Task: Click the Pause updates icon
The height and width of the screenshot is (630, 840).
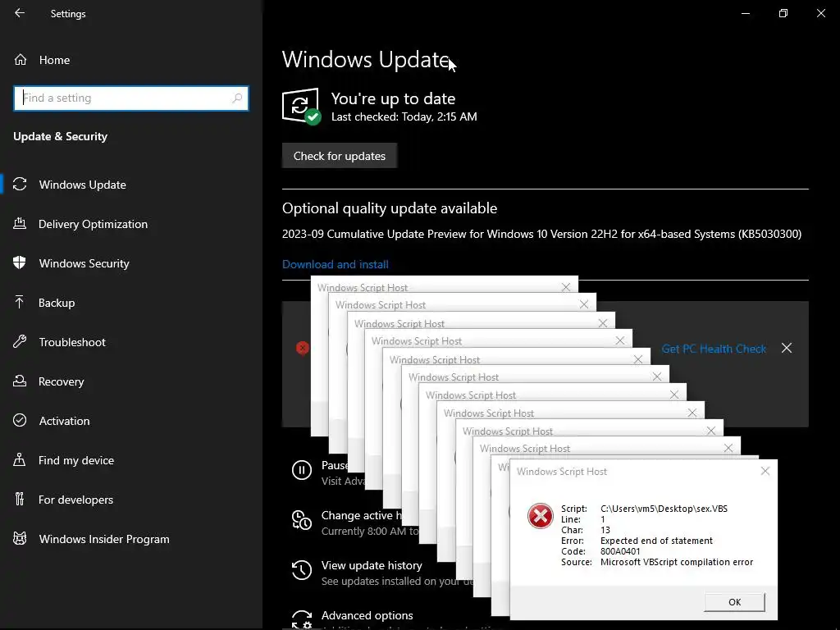Action: pos(302,470)
